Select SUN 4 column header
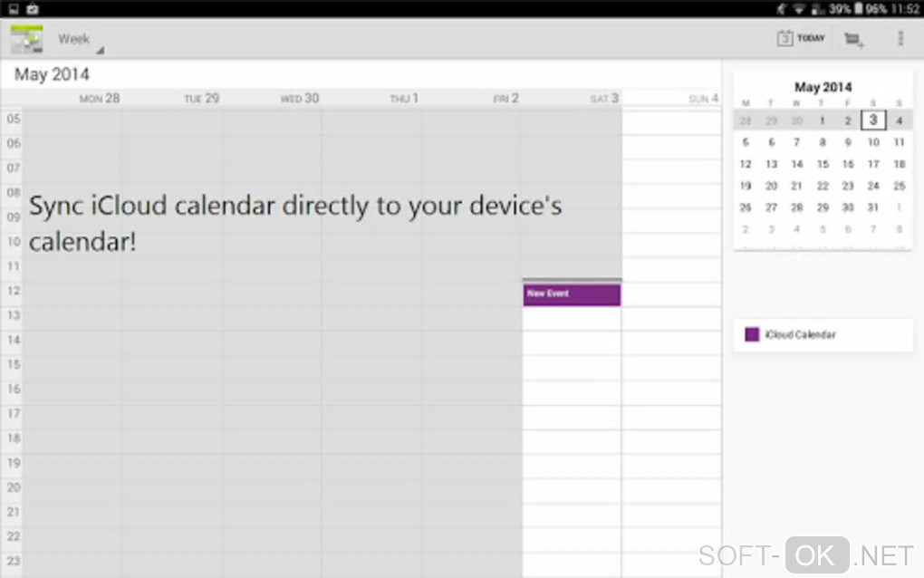Screen dimensions: 924x578 (x=703, y=99)
